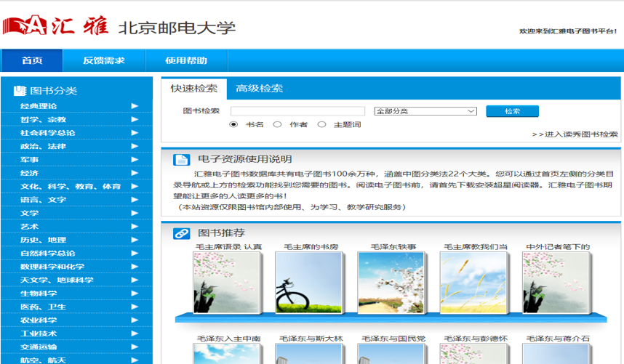The height and width of the screenshot is (364, 624).
Task: Click the document icon beside 电子资源使用说明
Action: pos(181,160)
